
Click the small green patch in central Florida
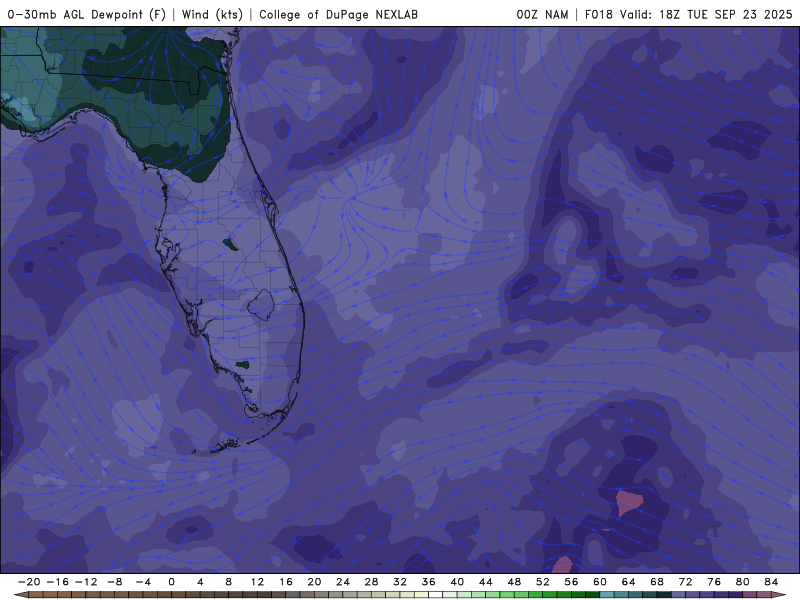coord(231,245)
